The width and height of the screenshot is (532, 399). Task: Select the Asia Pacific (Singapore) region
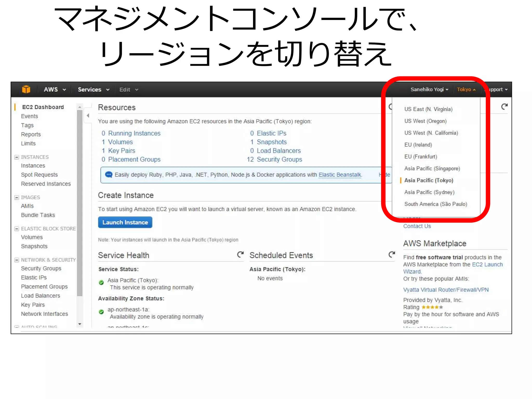[432, 169]
